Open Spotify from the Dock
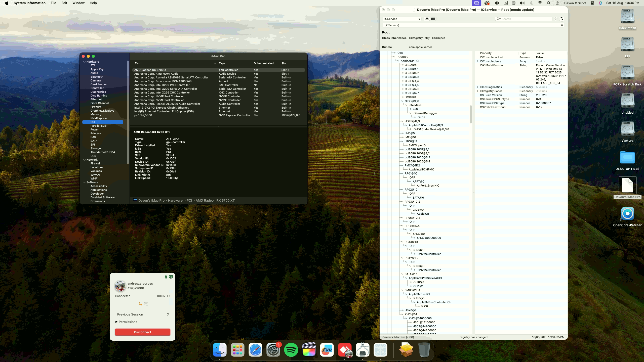This screenshot has width=644, height=362. tap(291, 350)
